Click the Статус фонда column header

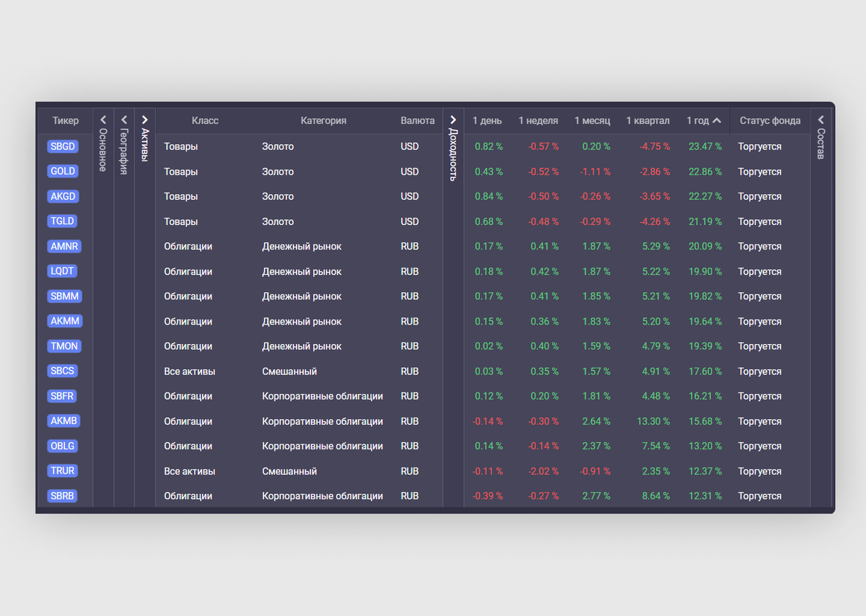pos(770,120)
